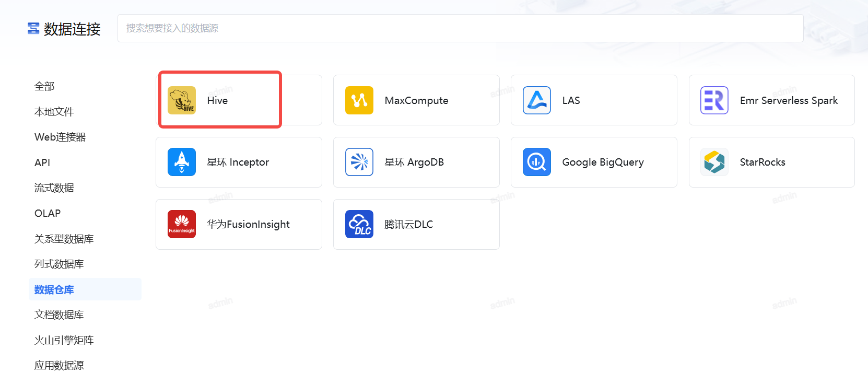Screen dimensions: 868x384
Task: Click the Emr Serverless Spark icon
Action: [714, 100]
